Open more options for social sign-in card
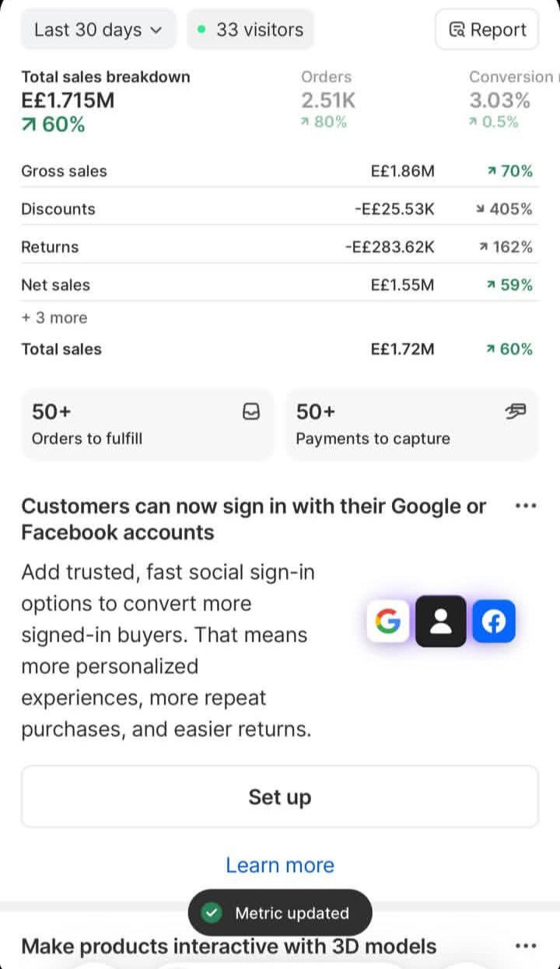Viewport: 560px width, 969px height. (526, 506)
